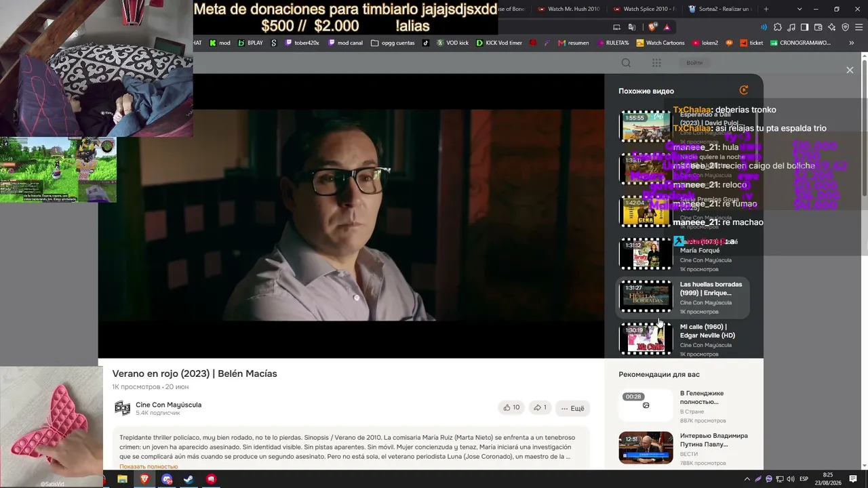Screen dimensions: 868x488
Task: Open the Ещё more options button
Action: click(572, 408)
